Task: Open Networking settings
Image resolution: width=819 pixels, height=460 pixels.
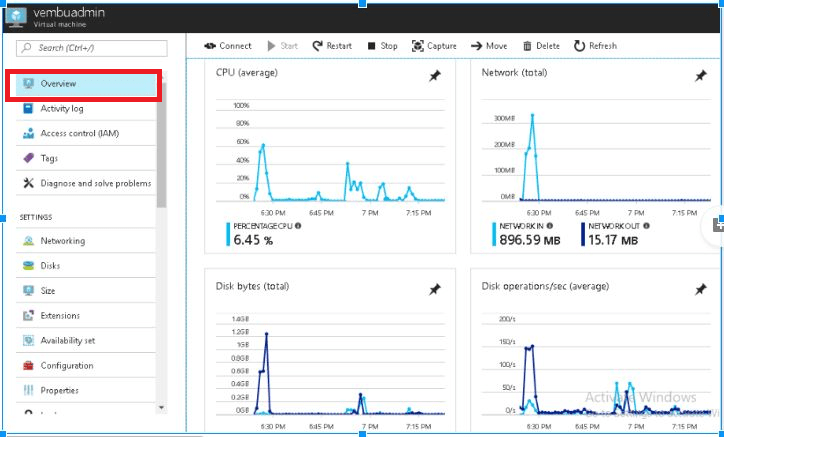Action: click(x=86, y=241)
